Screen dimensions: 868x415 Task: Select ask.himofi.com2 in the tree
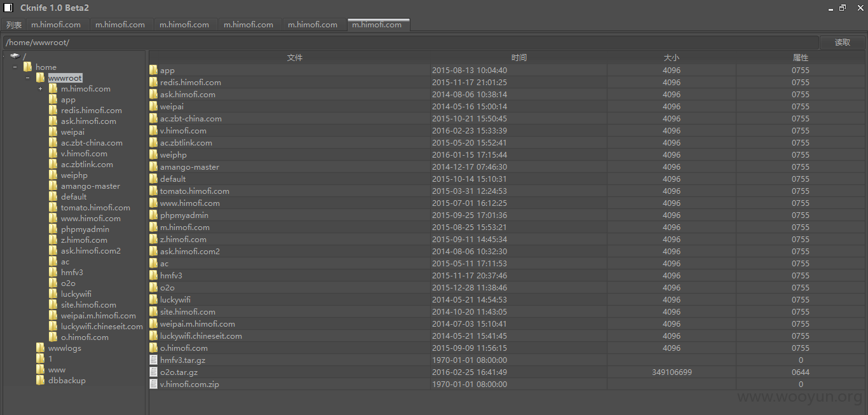point(91,250)
